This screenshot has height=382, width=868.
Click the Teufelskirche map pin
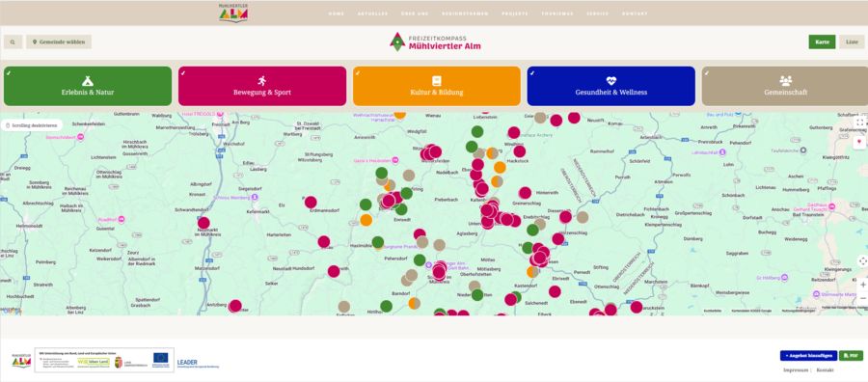804,150
